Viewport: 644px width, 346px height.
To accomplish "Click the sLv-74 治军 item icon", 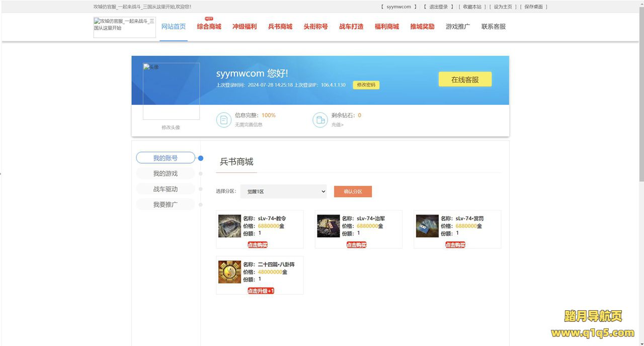I will click(x=329, y=226).
